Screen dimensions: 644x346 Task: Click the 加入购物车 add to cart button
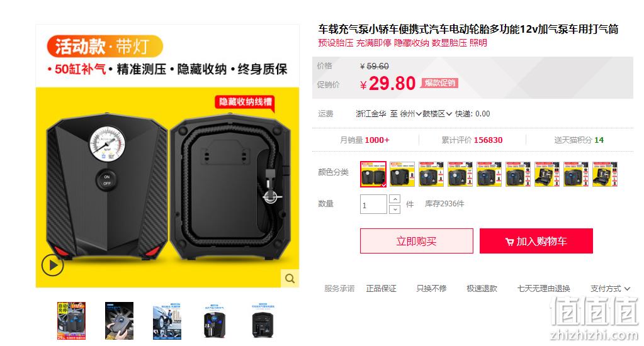536,241
